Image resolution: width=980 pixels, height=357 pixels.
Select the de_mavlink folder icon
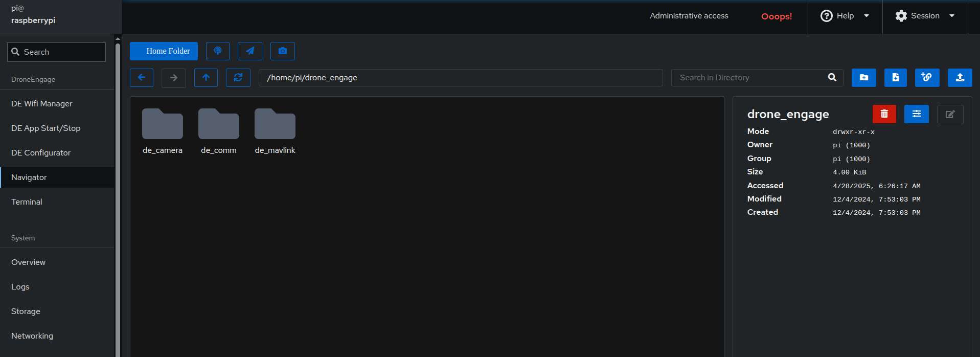(275, 124)
